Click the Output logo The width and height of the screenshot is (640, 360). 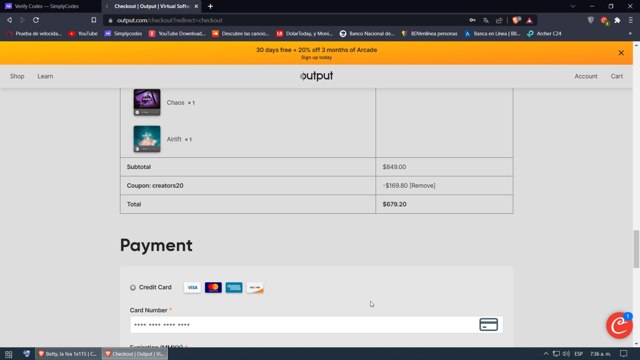316,76
